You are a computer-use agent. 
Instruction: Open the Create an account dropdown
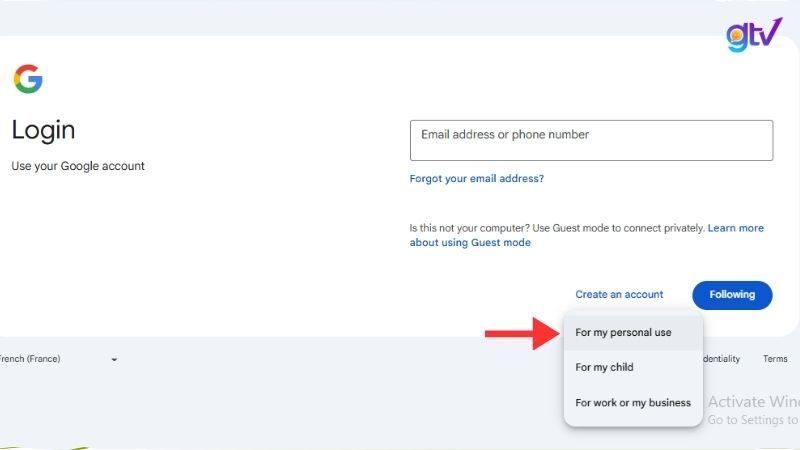pos(619,295)
